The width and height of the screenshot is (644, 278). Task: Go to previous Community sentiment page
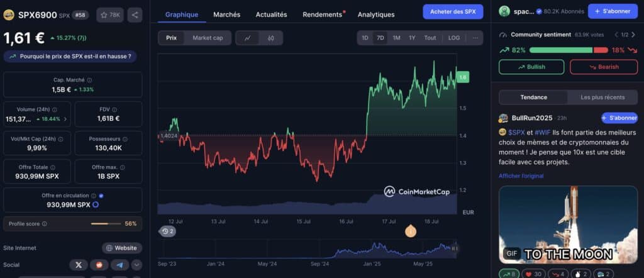(x=616, y=35)
